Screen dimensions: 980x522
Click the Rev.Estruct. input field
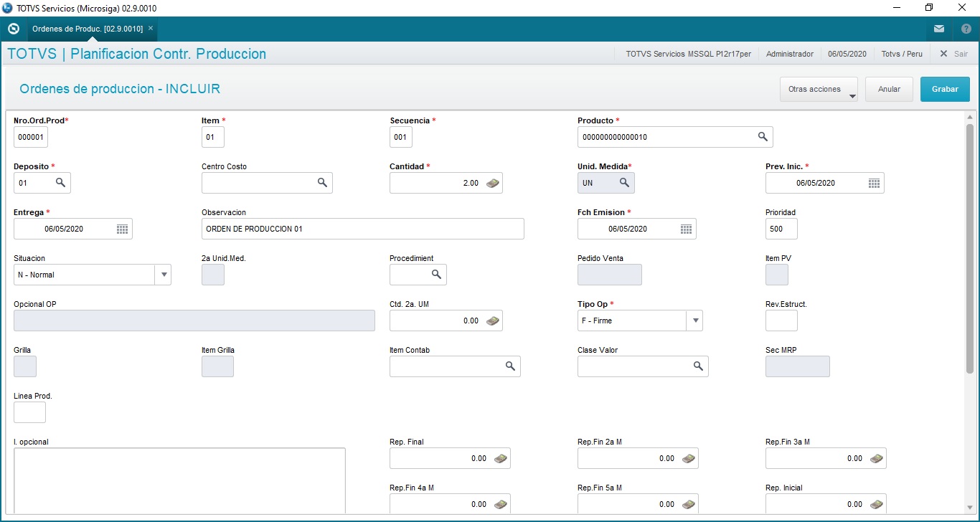click(x=781, y=321)
